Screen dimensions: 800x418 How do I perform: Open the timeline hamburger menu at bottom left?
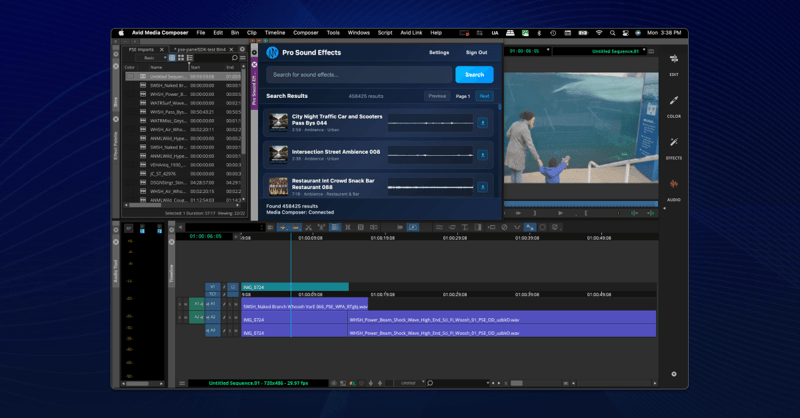[x=182, y=383]
